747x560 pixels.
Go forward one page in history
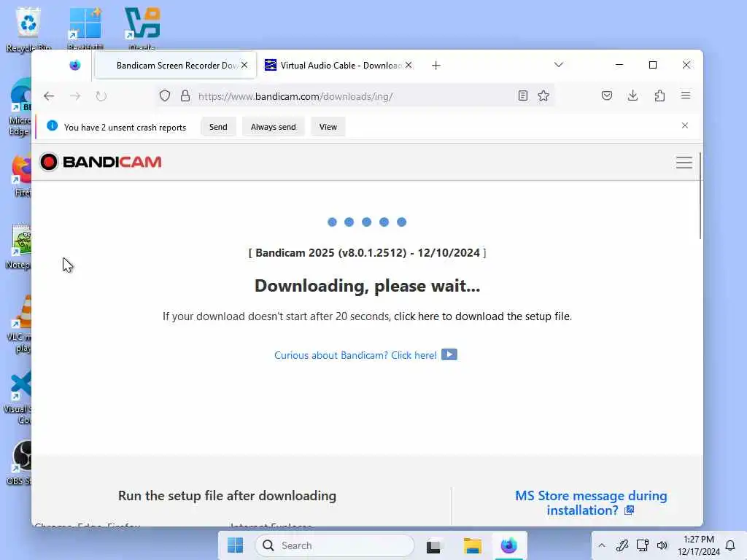point(75,96)
